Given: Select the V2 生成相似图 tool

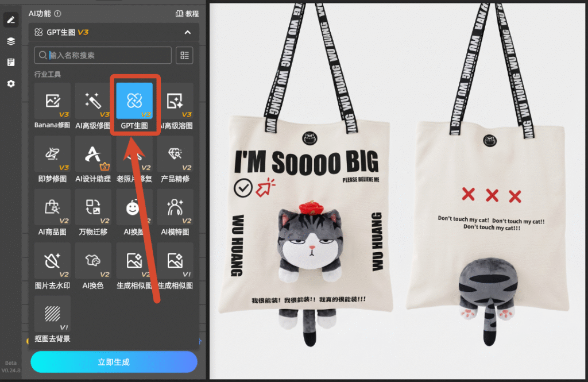Looking at the screenshot, I should pos(134,266).
